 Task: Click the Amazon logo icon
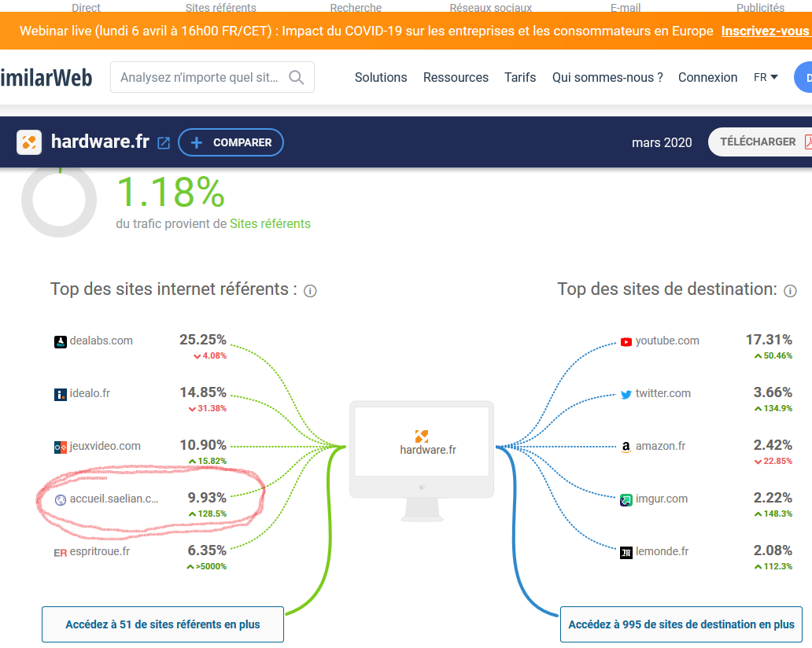coord(626,447)
